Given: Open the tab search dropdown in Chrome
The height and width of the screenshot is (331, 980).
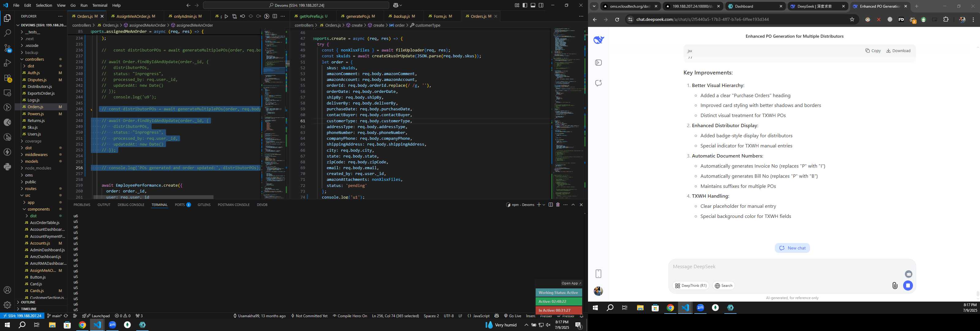Looking at the screenshot, I should tap(594, 6).
